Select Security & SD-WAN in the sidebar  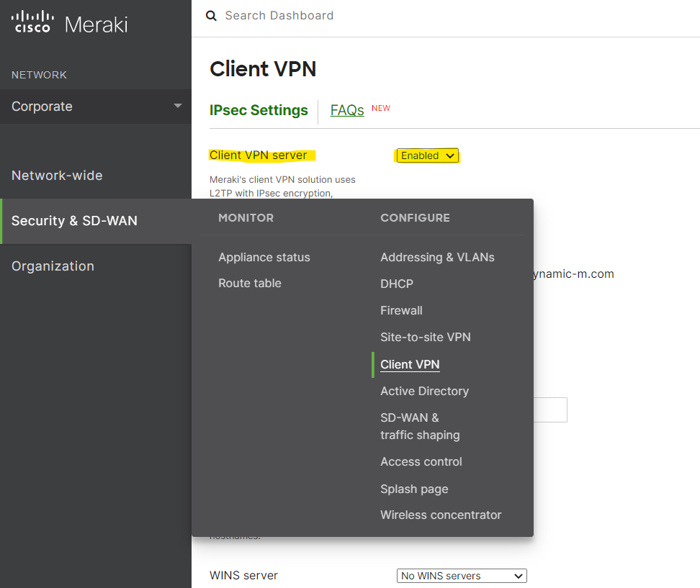tap(74, 220)
